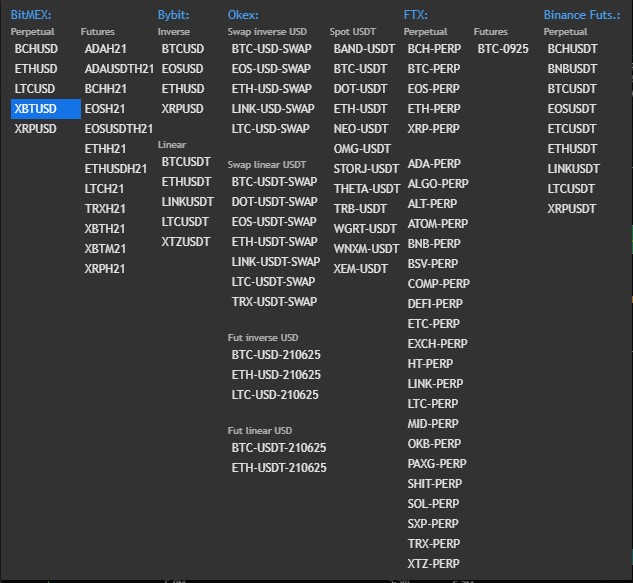Choose STORJ-USDT spot pair

[x=366, y=169]
